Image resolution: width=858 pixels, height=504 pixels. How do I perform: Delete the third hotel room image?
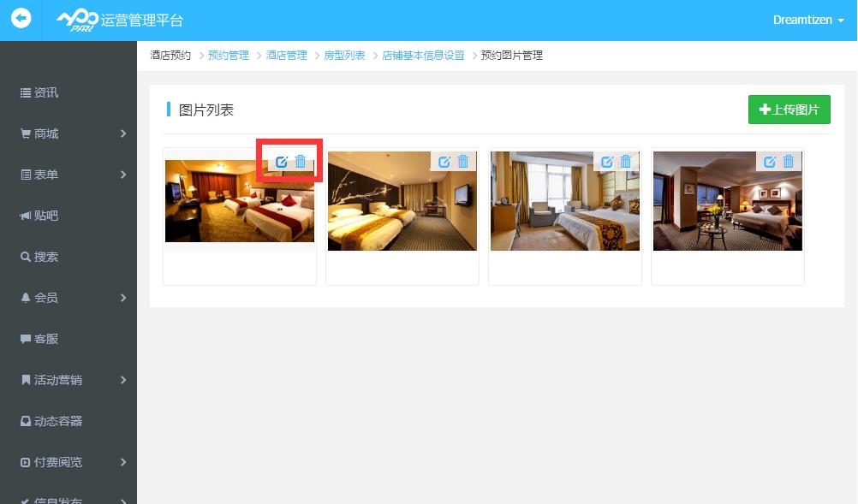point(626,162)
